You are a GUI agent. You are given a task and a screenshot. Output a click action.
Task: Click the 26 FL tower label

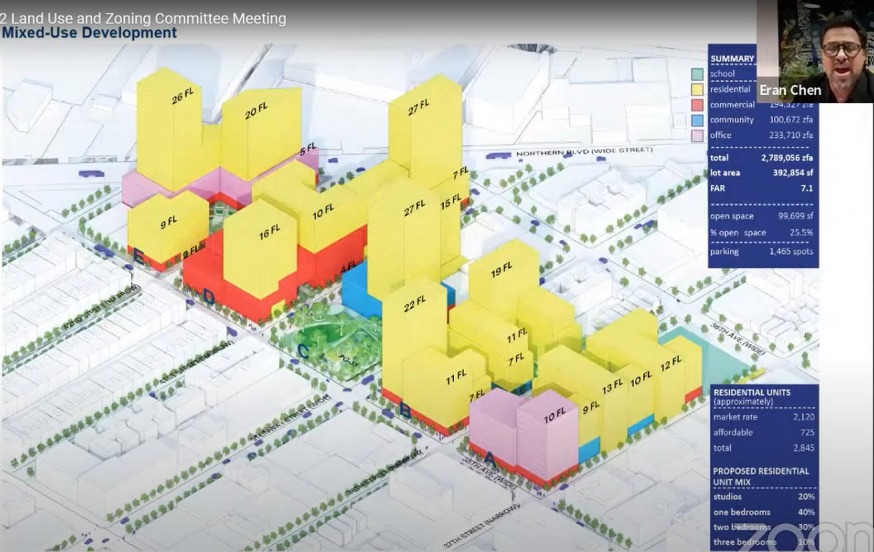point(183,97)
